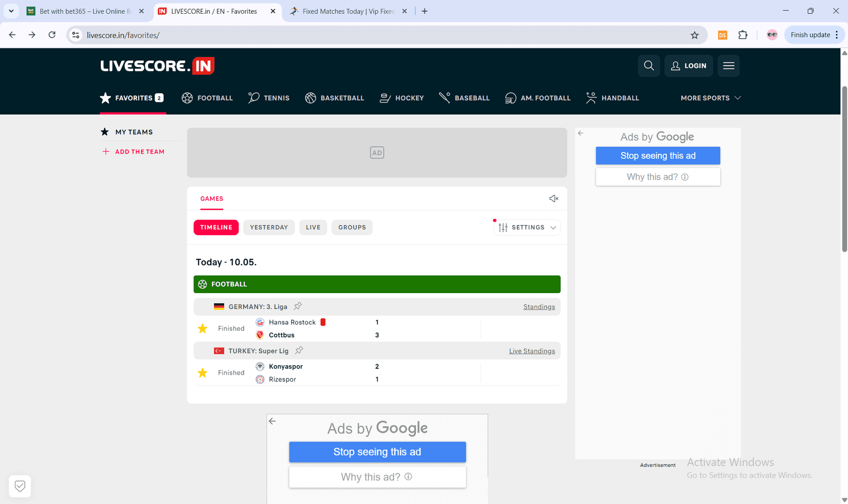Open the search magnifier icon
Viewport: 848px width, 504px height.
649,66
